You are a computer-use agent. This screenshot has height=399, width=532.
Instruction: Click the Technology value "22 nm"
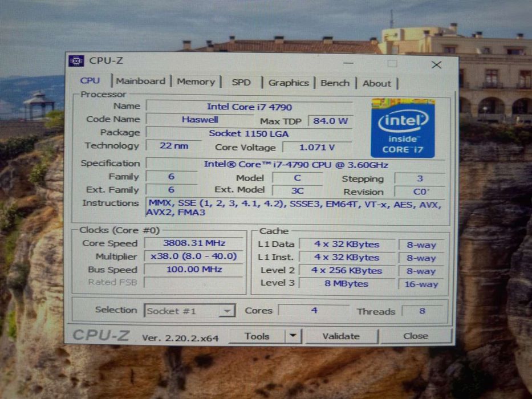click(174, 146)
